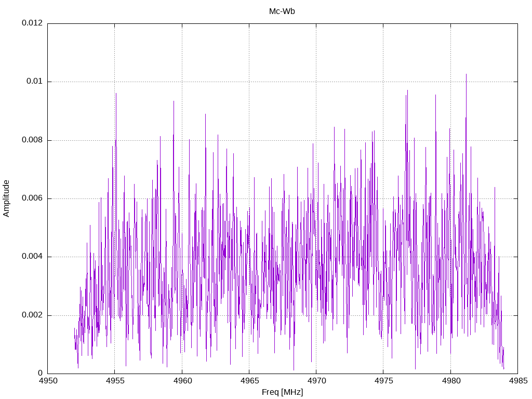Click the x-axis tick label 4980
The width and height of the screenshot is (532, 399).
451,381
